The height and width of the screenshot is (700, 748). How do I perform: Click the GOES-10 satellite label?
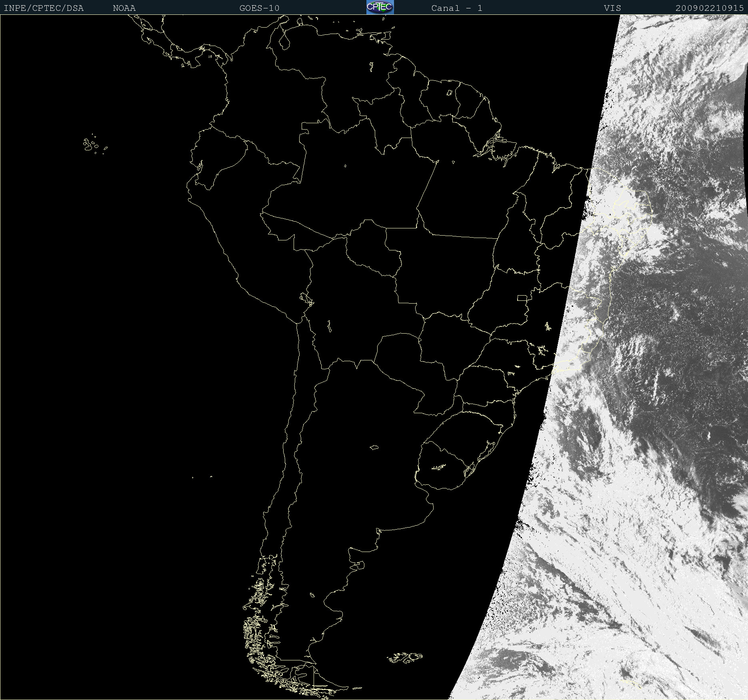tap(259, 8)
